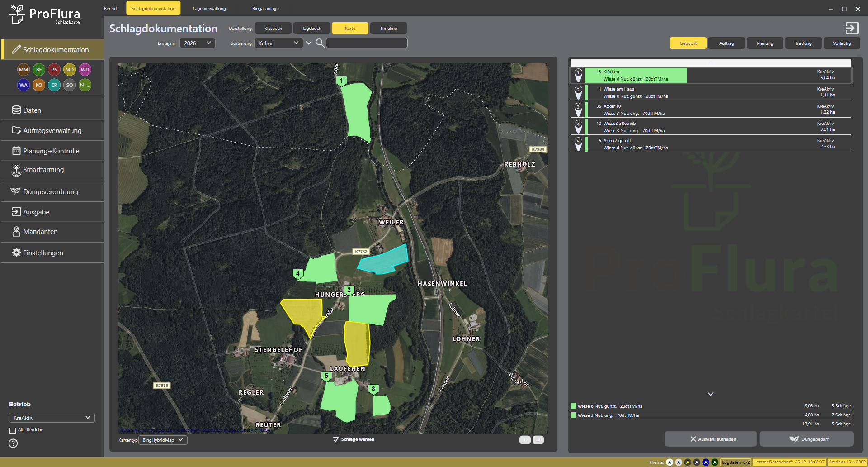The width and height of the screenshot is (868, 467).
Task: Open Einstellungen with gear icon
Action: [16, 253]
